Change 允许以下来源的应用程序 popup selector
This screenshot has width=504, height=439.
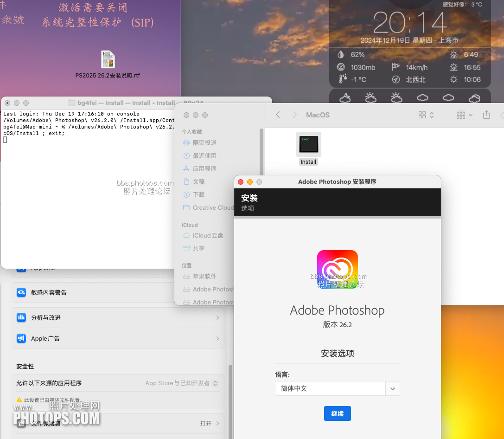[182, 383]
